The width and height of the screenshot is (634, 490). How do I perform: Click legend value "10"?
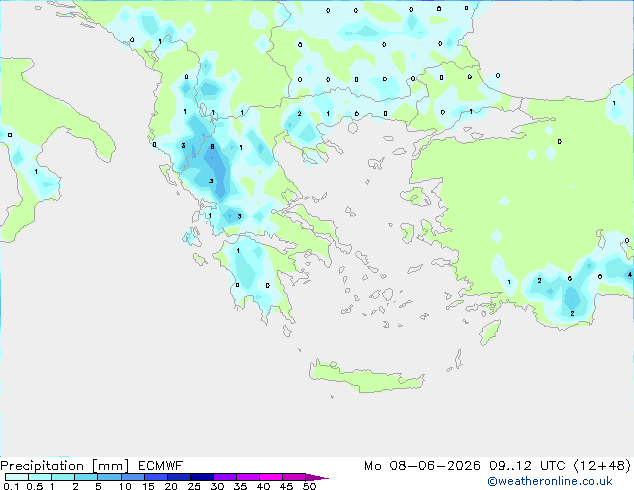pos(125,486)
